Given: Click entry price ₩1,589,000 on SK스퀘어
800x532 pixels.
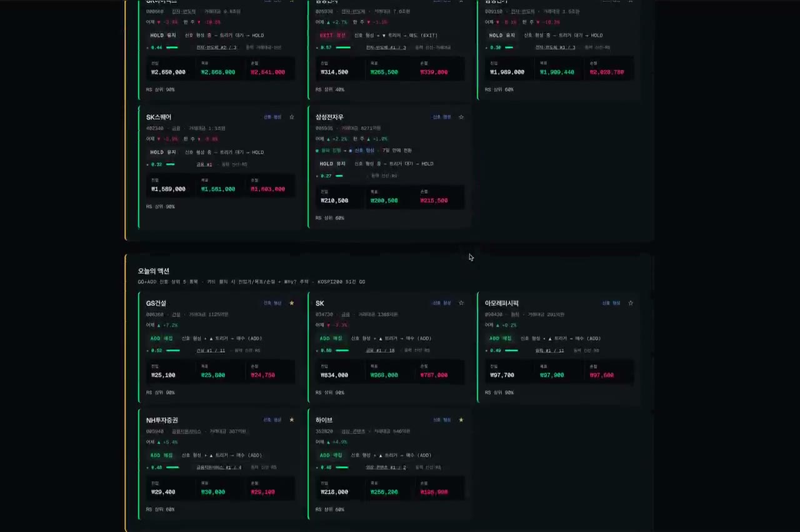Looking at the screenshot, I should pos(168,189).
